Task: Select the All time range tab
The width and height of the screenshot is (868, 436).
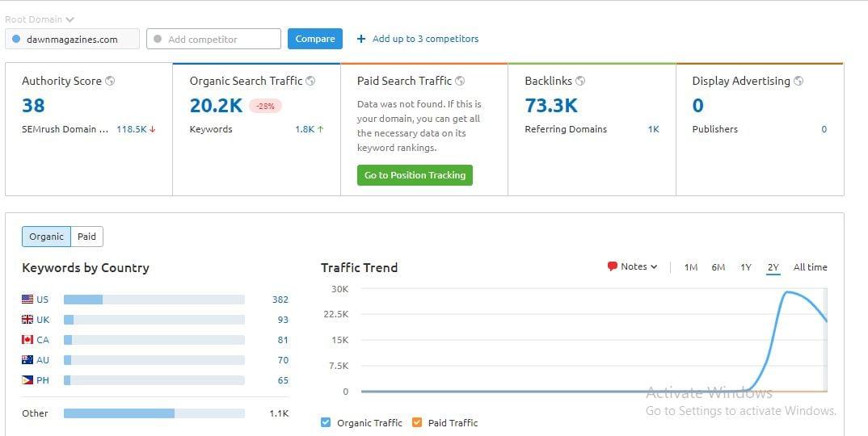Action: (810, 267)
